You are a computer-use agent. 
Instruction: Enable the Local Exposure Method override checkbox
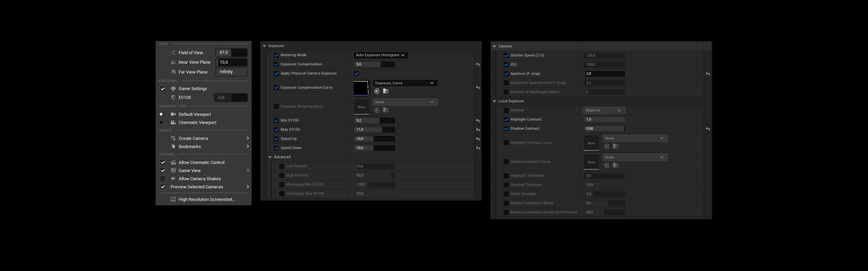click(506, 110)
